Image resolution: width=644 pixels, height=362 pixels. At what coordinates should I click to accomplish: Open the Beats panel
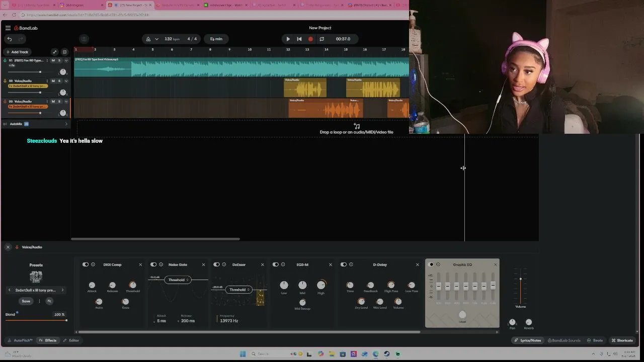(x=595, y=340)
